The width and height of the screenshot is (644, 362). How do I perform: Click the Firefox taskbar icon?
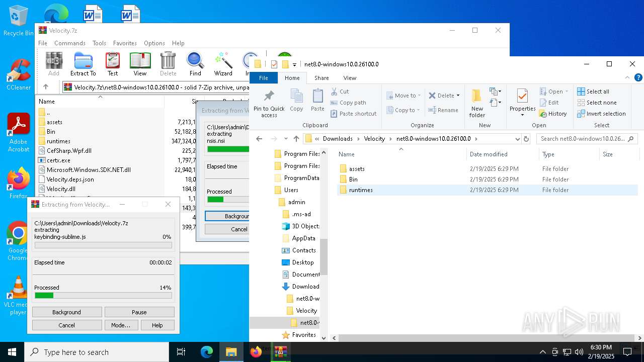[256, 352]
